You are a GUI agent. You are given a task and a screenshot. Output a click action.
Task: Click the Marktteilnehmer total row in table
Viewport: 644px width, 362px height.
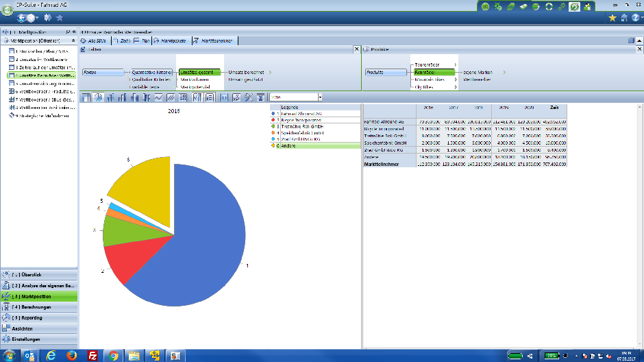[465, 164]
